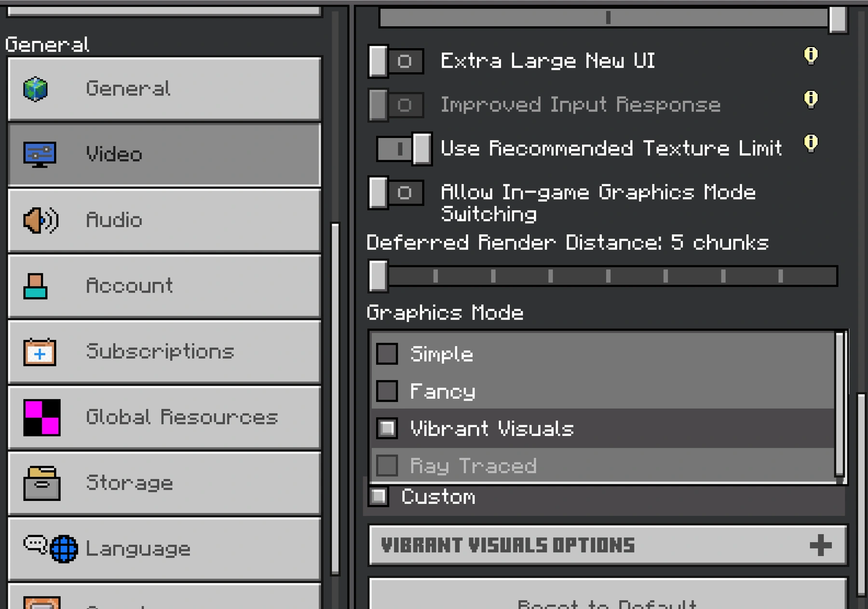Screen dimensions: 868x609
Task: Enable Allow In-game Graphics Mode Switching
Action: 396,193
